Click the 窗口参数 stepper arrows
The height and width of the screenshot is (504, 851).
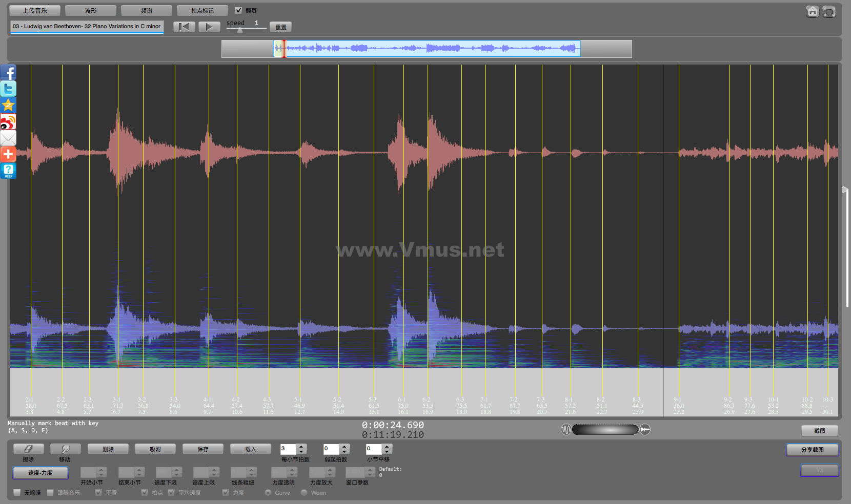(x=370, y=472)
